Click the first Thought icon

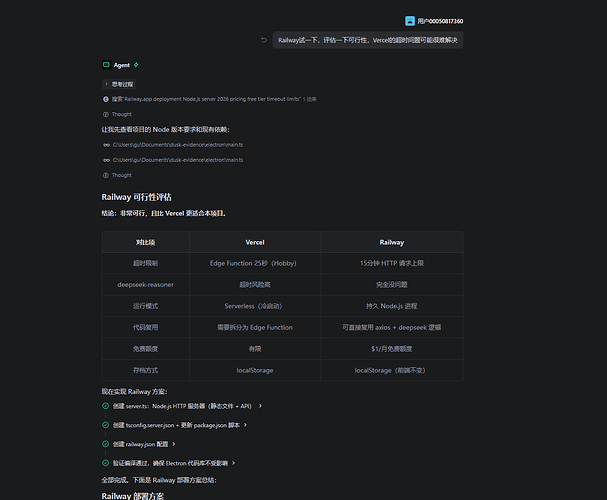click(105, 114)
